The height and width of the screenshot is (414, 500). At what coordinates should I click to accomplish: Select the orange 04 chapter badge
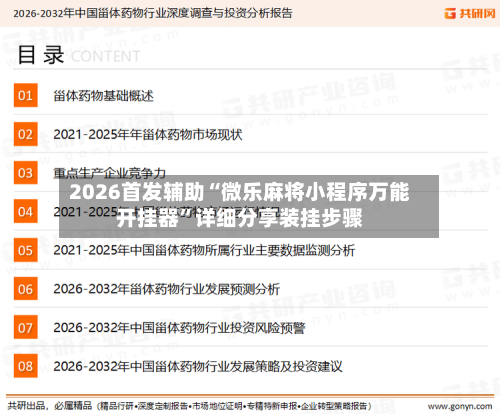pos(26,211)
